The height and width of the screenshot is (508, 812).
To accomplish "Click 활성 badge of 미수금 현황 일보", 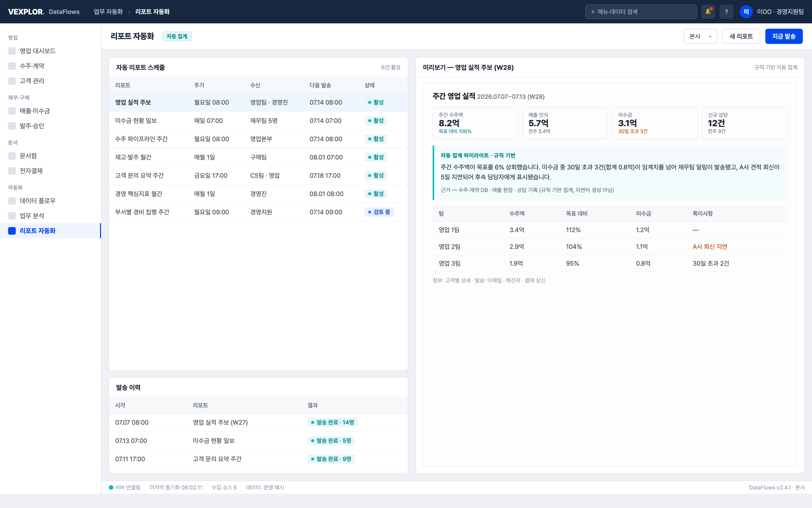I will pos(376,121).
